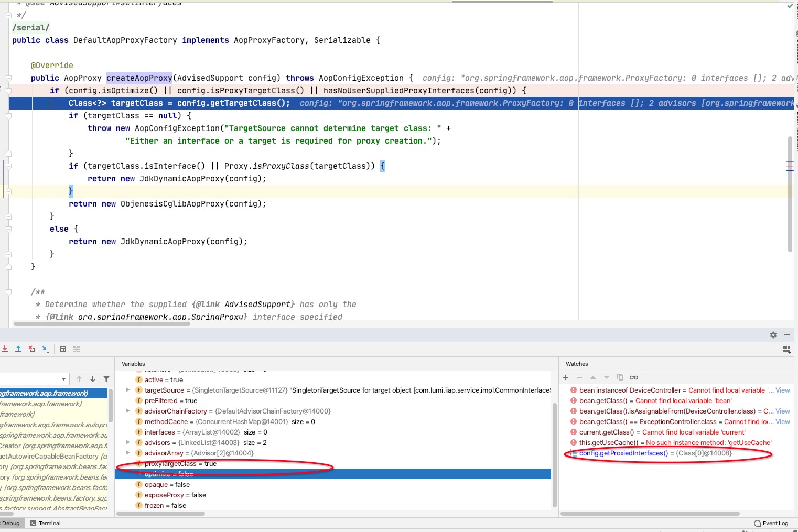Click the AdvisedSupport link in Javadoc comment

[x=257, y=304]
